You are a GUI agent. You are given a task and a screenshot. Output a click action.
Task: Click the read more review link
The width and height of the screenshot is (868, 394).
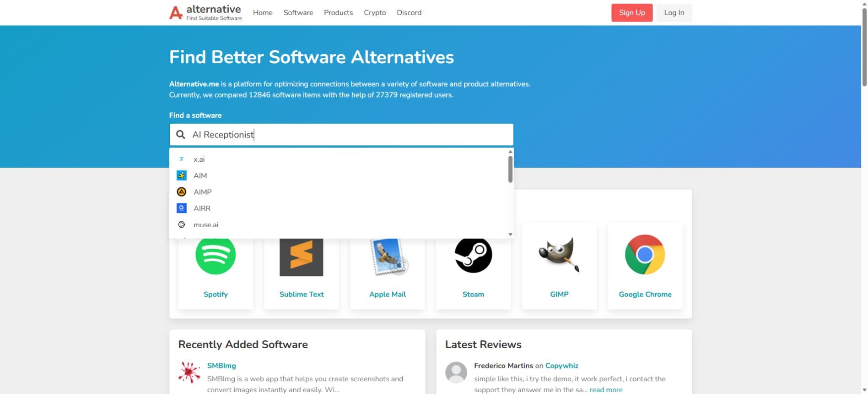point(606,390)
